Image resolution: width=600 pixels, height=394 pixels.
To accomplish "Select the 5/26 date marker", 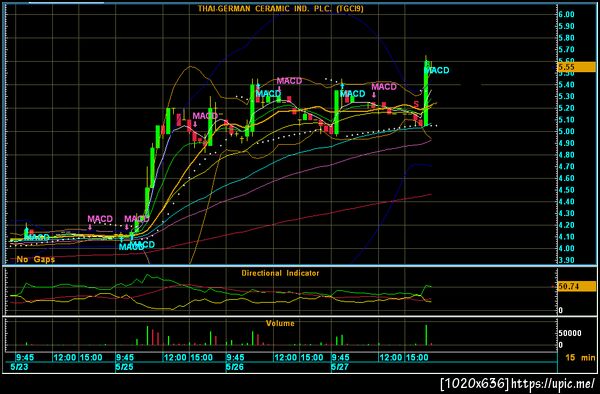I will click(x=234, y=367).
